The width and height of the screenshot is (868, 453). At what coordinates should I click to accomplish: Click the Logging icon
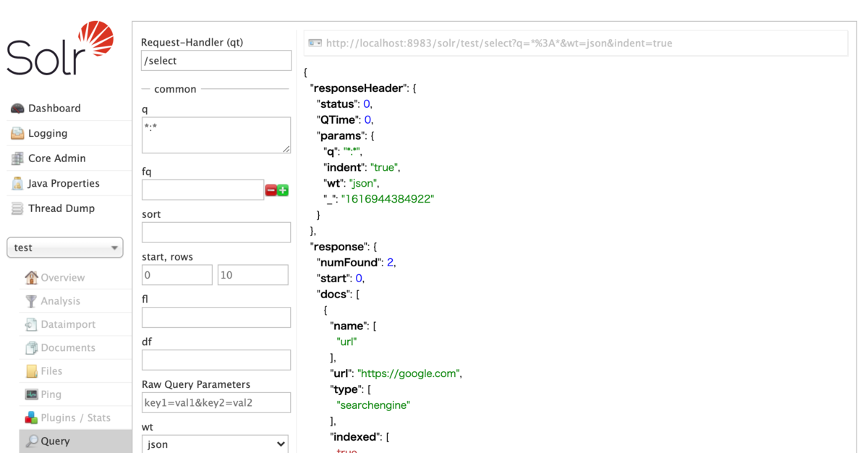pyautogui.click(x=17, y=133)
